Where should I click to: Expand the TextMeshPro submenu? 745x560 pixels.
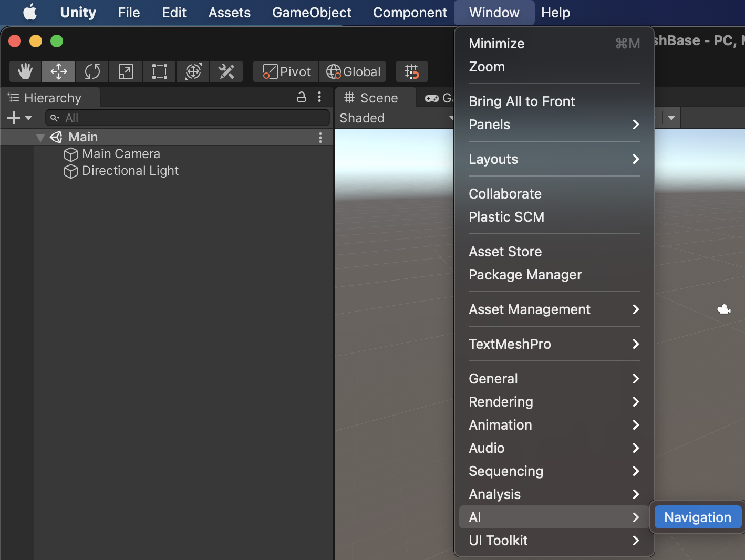(x=554, y=344)
